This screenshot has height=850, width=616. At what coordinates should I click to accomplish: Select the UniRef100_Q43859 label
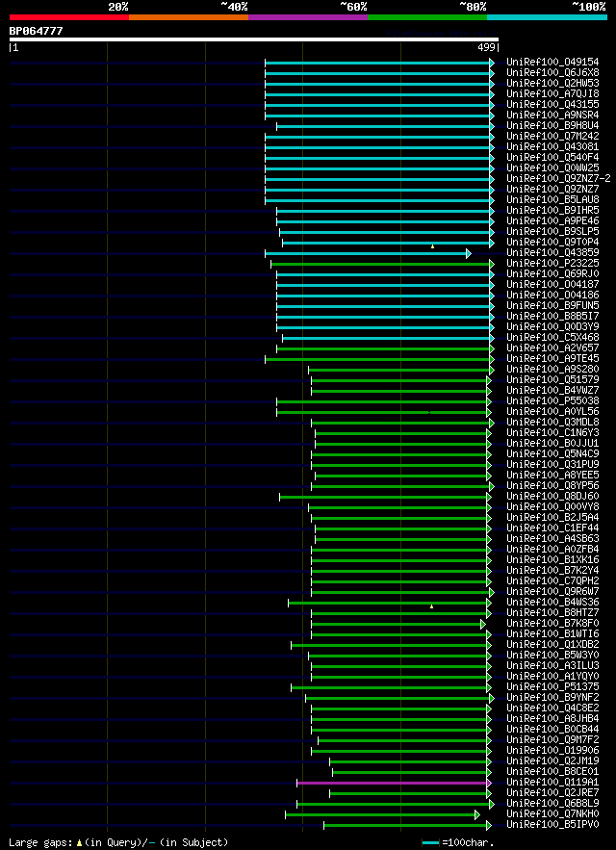click(552, 252)
